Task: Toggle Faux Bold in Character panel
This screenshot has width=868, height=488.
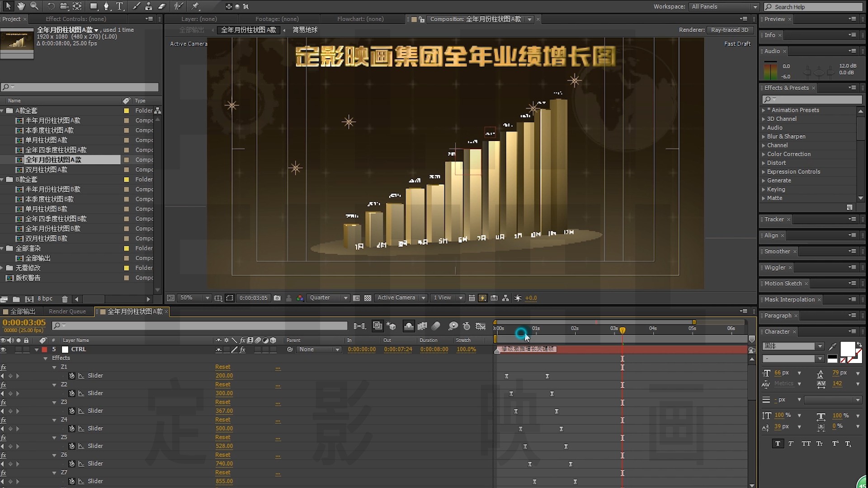Action: pos(778,444)
